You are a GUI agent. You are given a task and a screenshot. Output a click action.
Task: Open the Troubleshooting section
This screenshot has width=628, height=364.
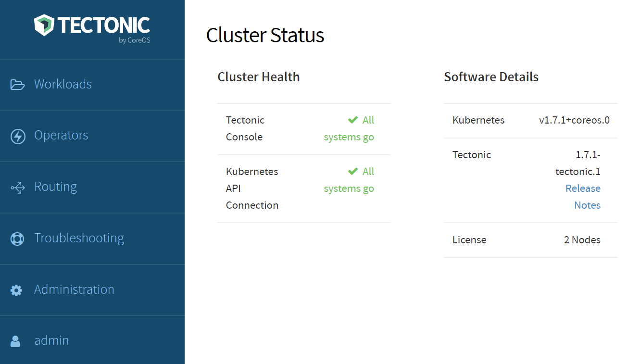pos(92,239)
